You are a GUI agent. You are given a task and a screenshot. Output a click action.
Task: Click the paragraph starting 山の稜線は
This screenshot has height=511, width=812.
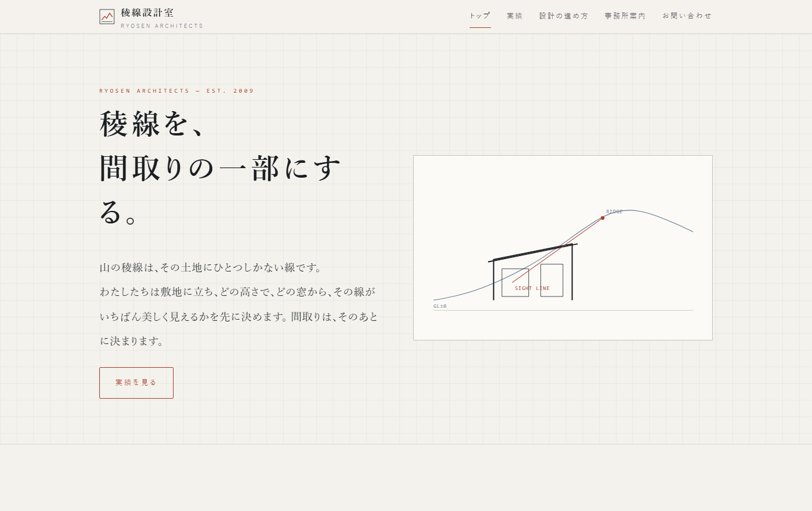tap(239, 304)
